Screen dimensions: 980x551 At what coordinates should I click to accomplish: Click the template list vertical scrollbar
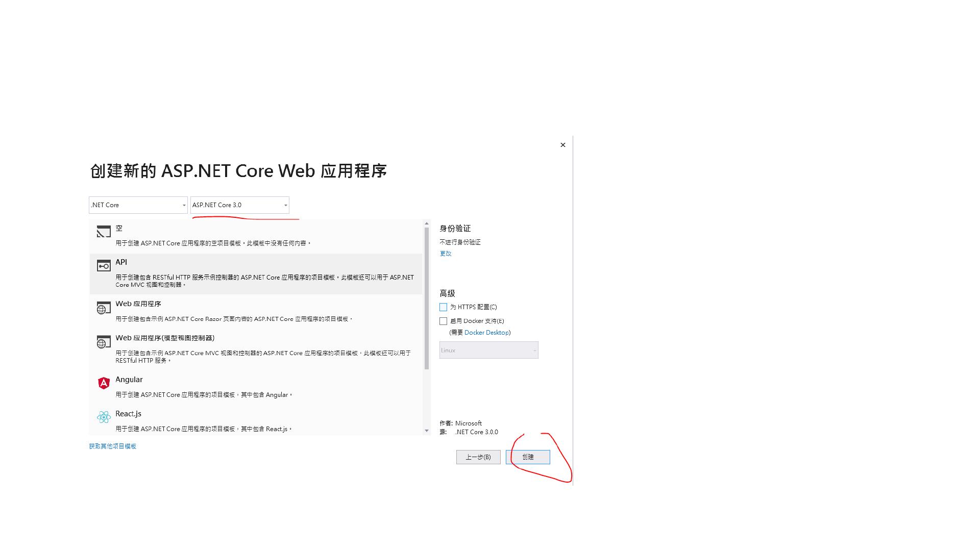(x=427, y=298)
